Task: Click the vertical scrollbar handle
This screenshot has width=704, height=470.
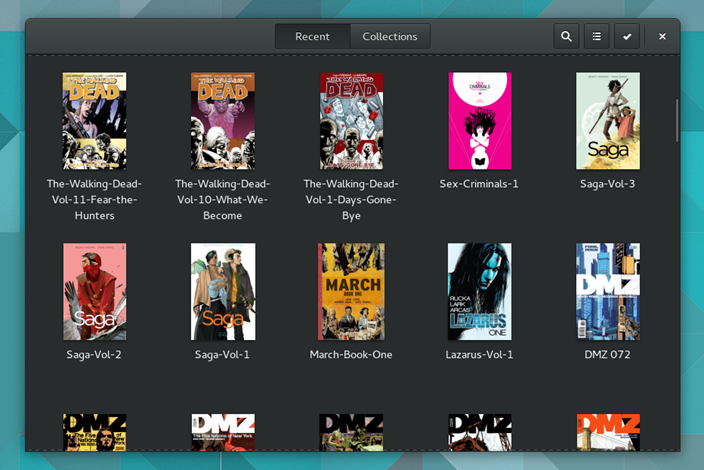Action: 677,121
